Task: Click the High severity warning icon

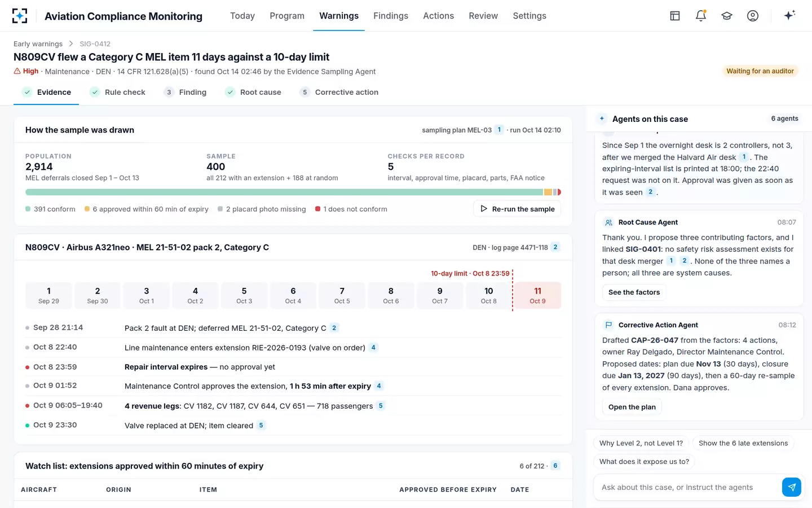Action: tap(17, 71)
